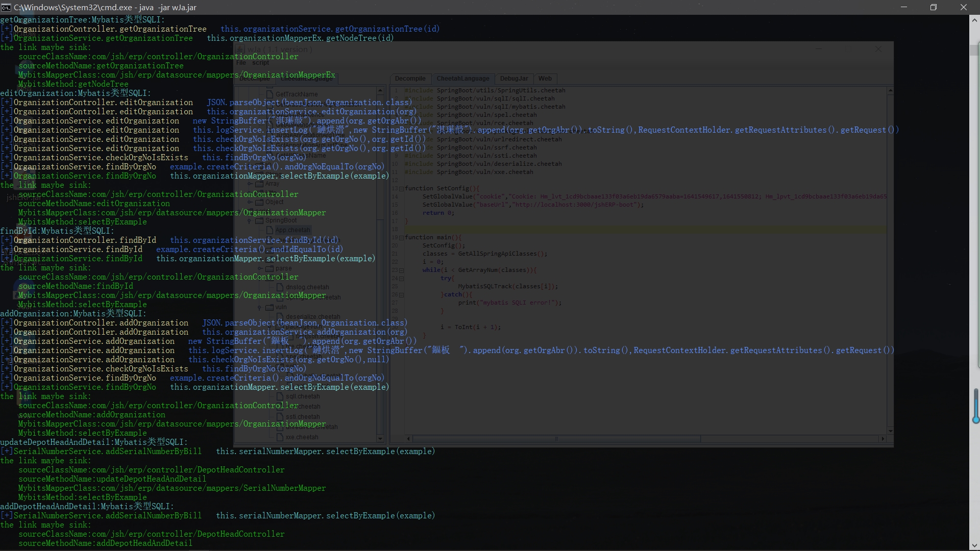
Task: Open the ssti.cheetah file icon
Action: [280, 417]
